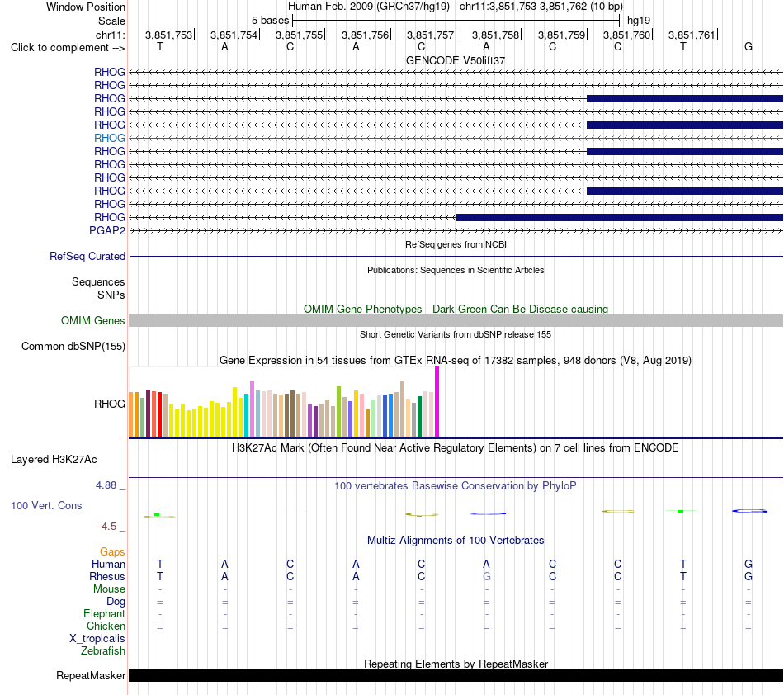Open the GTEx Gene Expression track title
Viewport: 784px width, 695px height.
pos(456,361)
